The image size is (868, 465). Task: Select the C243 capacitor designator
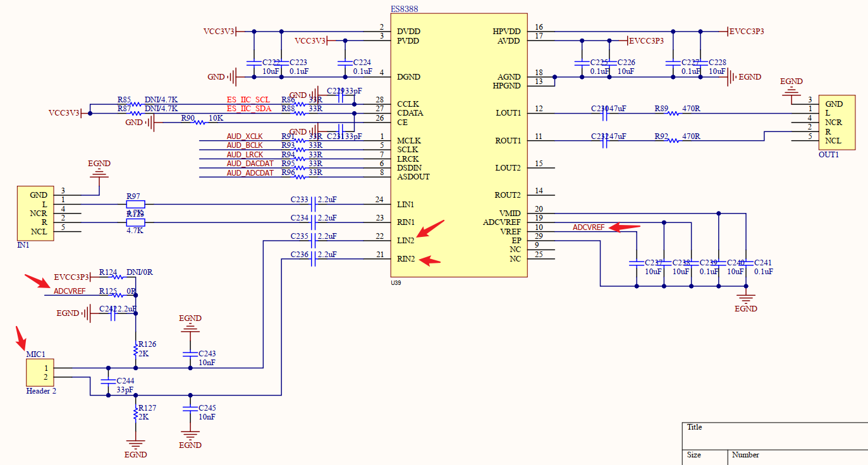click(207, 354)
